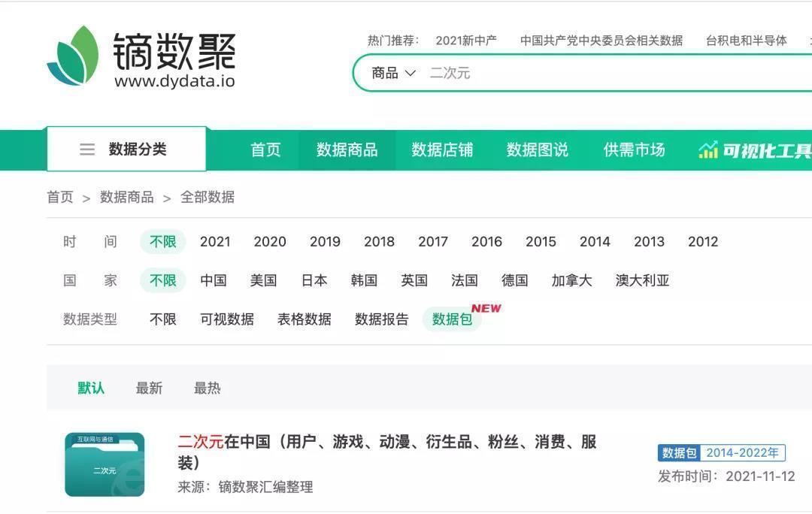Select 中国 in the country filter
Screen dimensions: 812x514
point(214,281)
